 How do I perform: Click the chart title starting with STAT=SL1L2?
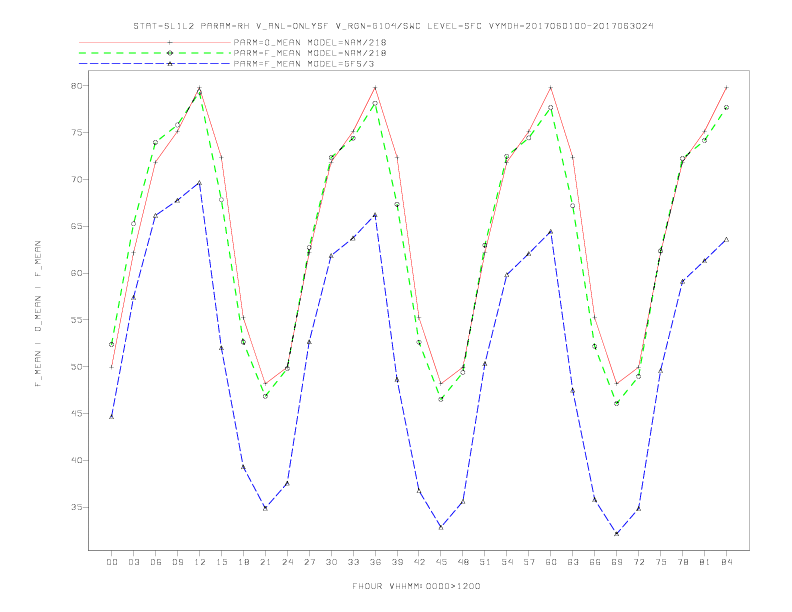(x=393, y=26)
